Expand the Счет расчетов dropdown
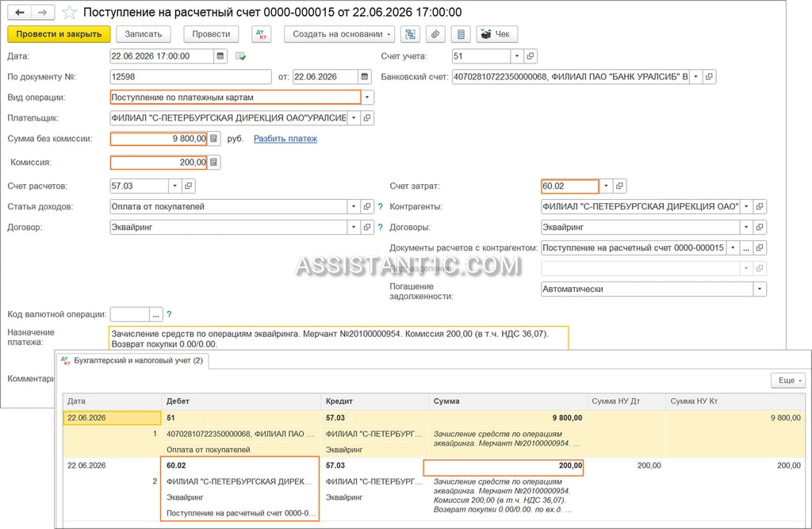This screenshot has width=812, height=529. coord(175,186)
